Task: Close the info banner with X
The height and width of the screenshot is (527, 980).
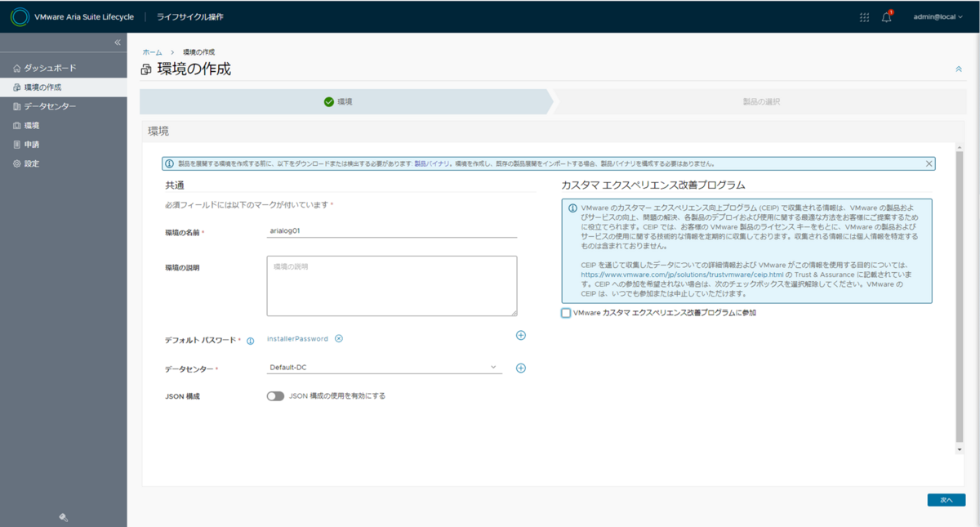Action: 929,164
